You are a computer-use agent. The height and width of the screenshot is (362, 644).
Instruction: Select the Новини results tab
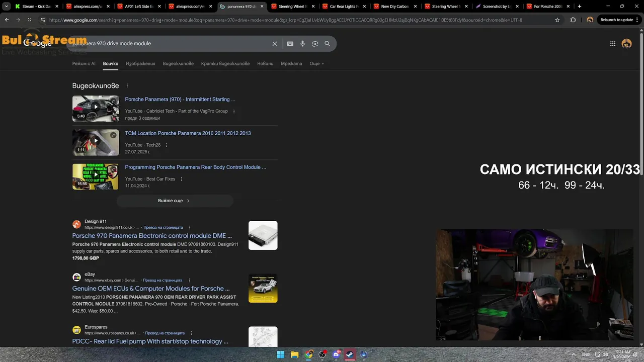tap(265, 64)
